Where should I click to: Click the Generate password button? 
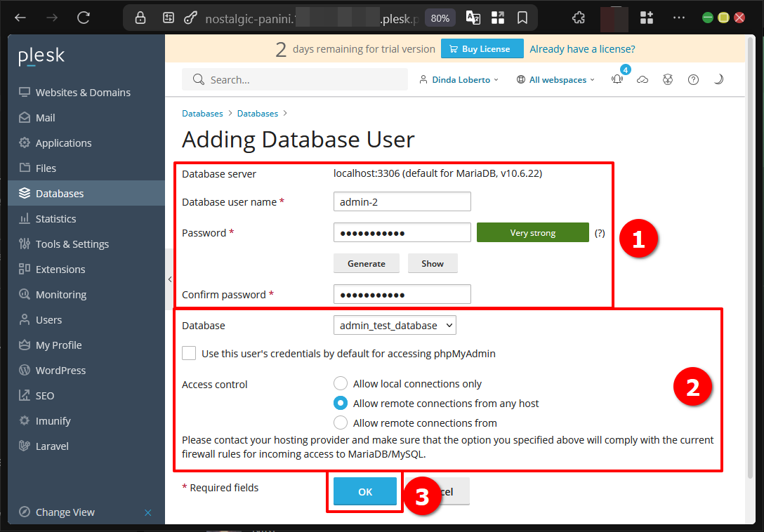(x=366, y=263)
